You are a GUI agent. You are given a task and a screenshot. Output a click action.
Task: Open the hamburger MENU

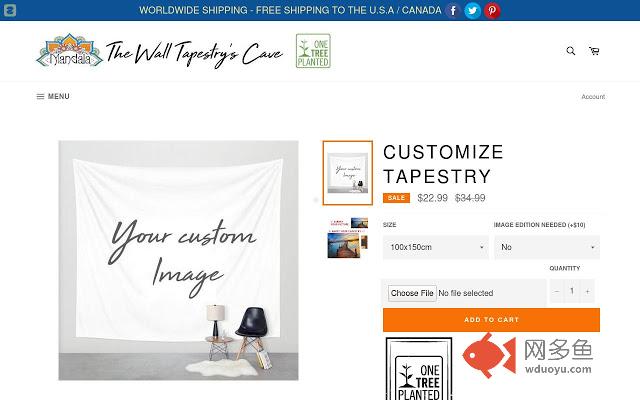(x=53, y=96)
